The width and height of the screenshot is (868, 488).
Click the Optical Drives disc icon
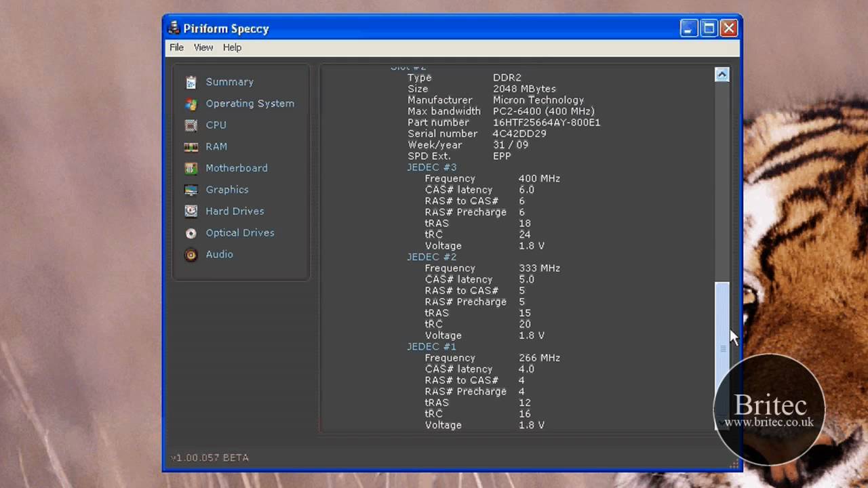click(191, 233)
